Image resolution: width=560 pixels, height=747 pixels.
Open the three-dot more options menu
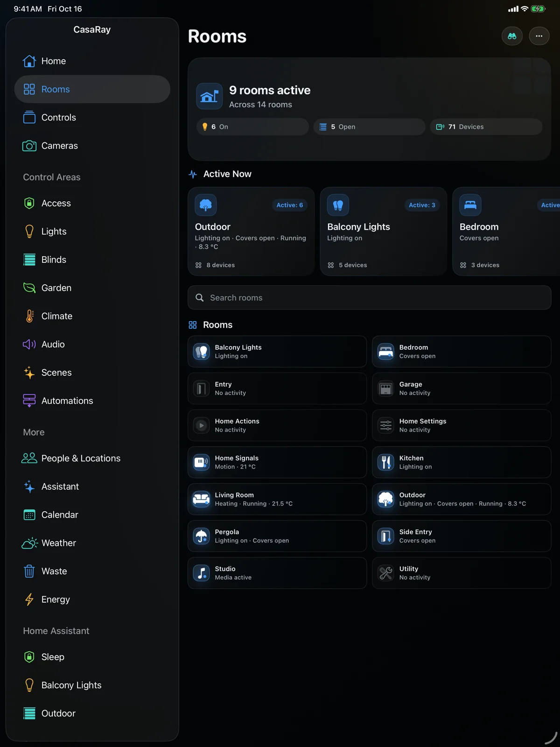[x=539, y=36]
